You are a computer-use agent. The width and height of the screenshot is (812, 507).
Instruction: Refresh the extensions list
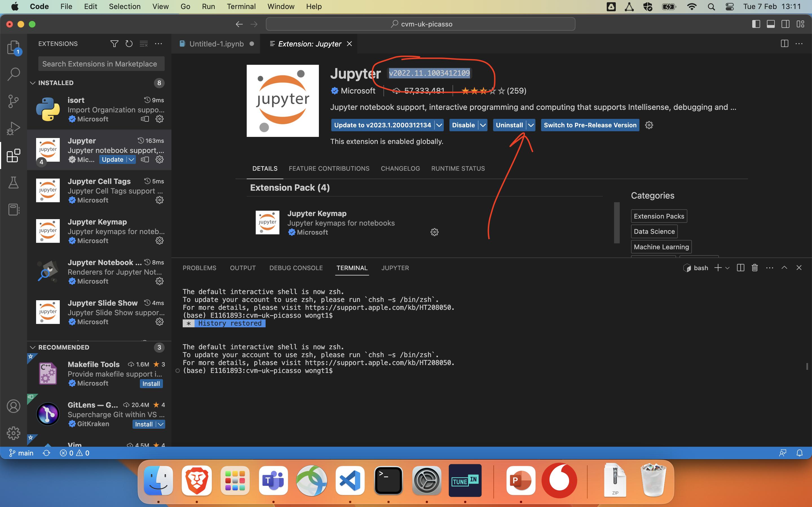[x=129, y=44]
